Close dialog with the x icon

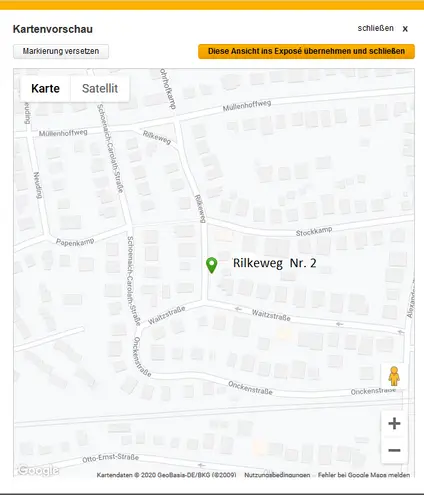tap(405, 29)
